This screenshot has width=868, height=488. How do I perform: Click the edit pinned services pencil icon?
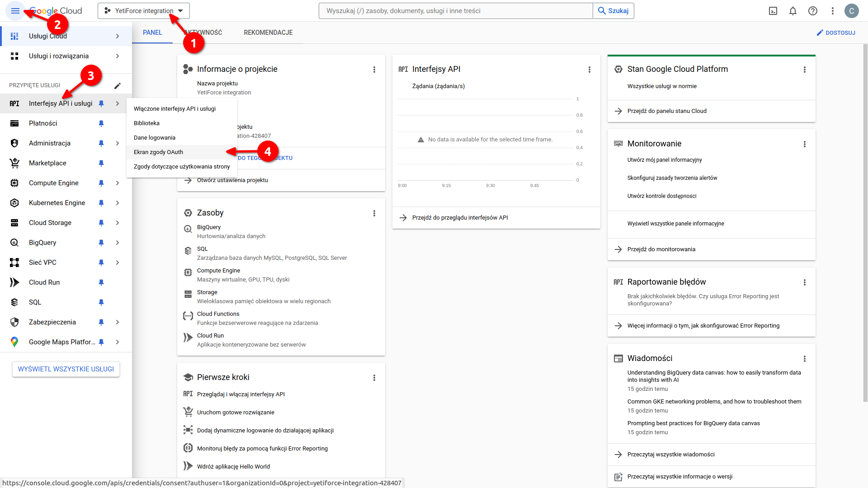click(x=118, y=85)
